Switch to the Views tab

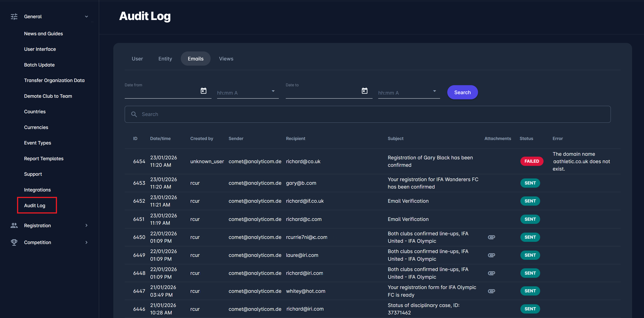coord(226,59)
